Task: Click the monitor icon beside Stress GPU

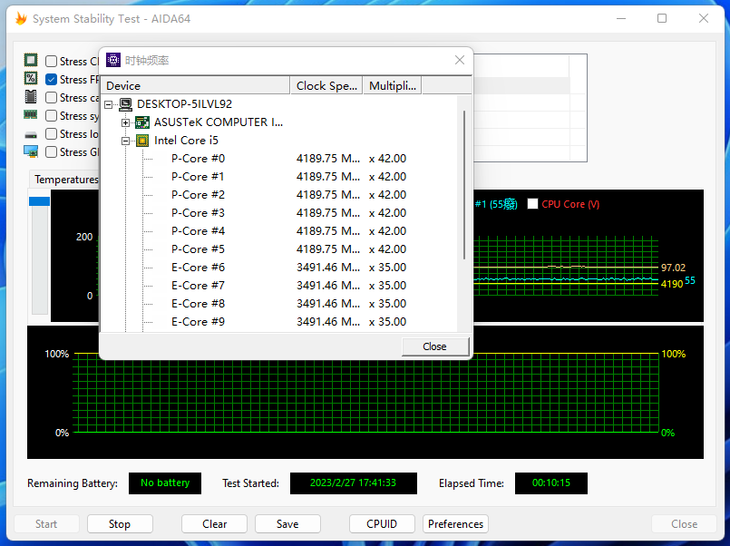Action: point(31,151)
